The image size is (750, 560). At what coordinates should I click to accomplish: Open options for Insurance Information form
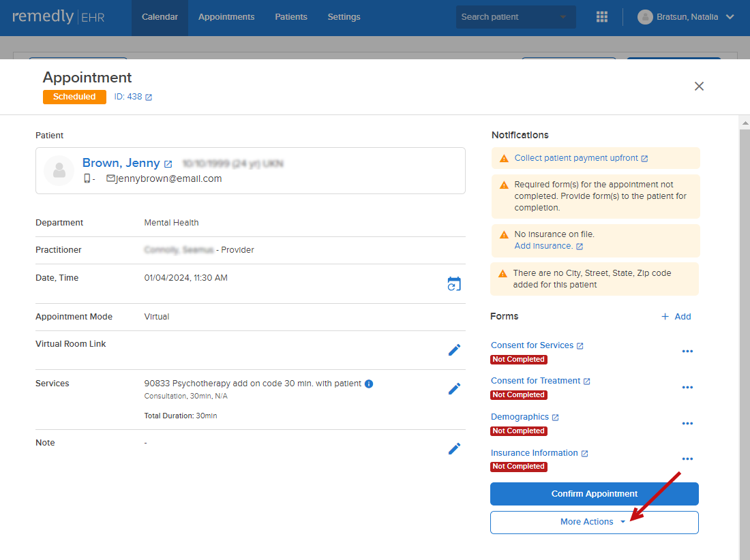[687, 458]
